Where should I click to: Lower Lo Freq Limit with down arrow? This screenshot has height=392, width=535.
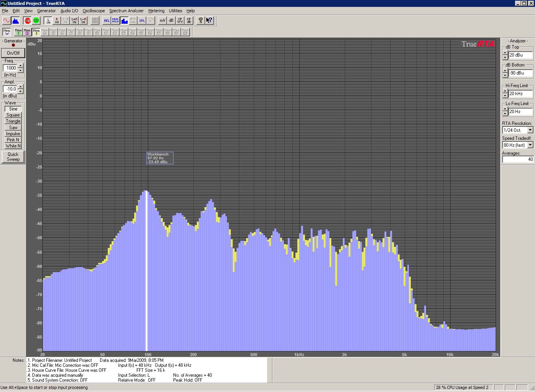pyautogui.click(x=505, y=113)
